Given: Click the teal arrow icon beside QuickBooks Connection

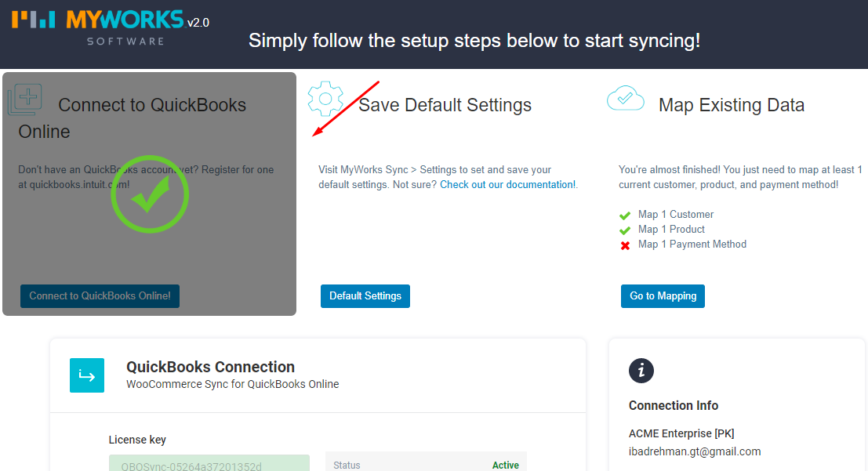Looking at the screenshot, I should point(86,375).
